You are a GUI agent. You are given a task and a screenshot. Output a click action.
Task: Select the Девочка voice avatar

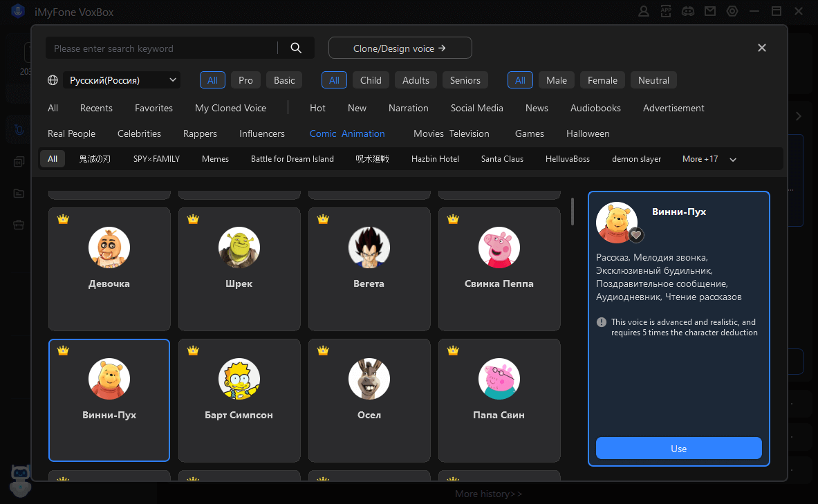coord(109,248)
